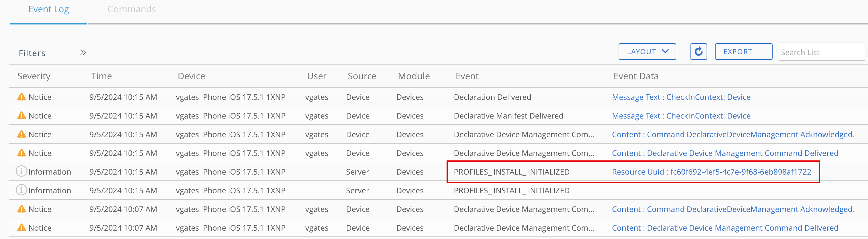The width and height of the screenshot is (868, 239).
Task: Click info icon on PROFILES_INSTALL_INITIALIZED row without event data
Action: pyautogui.click(x=21, y=190)
